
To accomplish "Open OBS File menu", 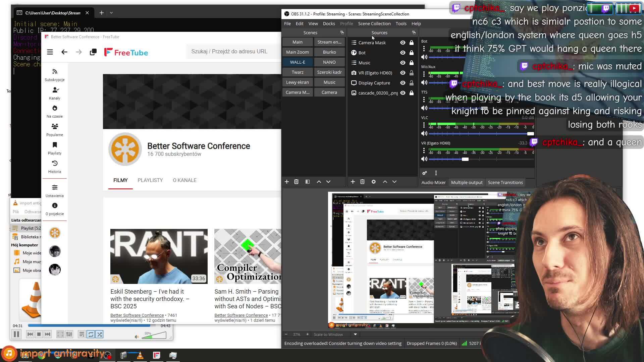I will pos(287,23).
